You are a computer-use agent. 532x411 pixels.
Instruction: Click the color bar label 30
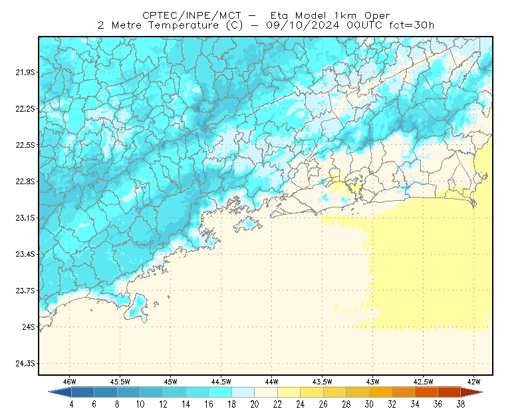[x=369, y=404]
